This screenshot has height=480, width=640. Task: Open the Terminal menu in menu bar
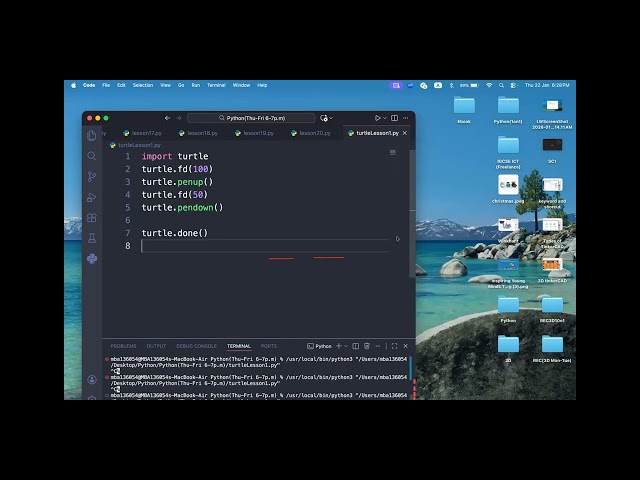(216, 85)
